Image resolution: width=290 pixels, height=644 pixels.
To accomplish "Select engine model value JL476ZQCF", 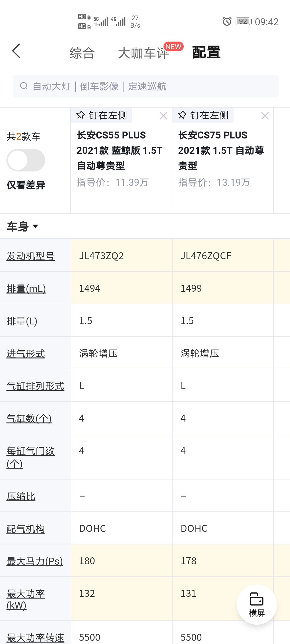I will click(x=206, y=256).
